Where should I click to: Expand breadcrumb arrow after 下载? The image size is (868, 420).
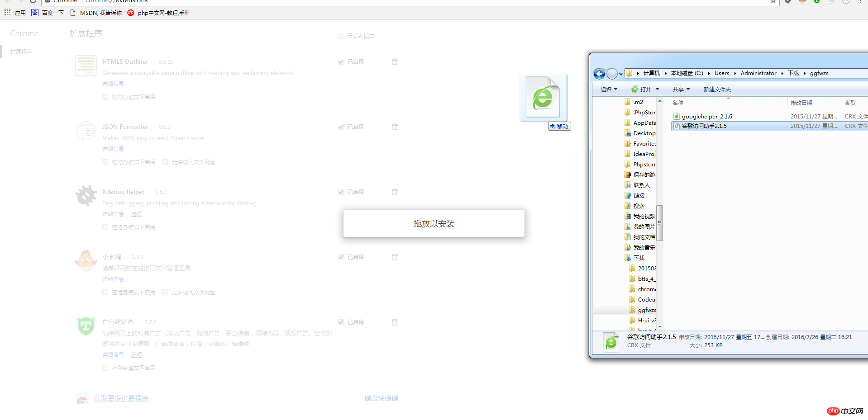tap(804, 73)
